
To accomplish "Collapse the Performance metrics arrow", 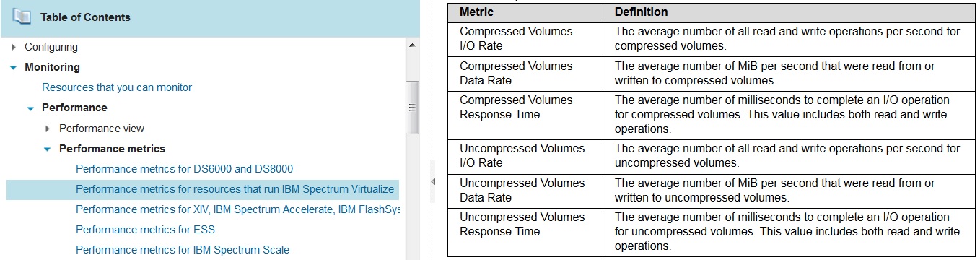I will click(48, 149).
